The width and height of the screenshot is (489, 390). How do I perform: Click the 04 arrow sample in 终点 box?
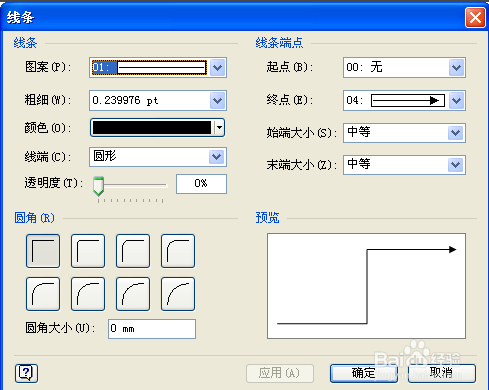click(x=408, y=100)
